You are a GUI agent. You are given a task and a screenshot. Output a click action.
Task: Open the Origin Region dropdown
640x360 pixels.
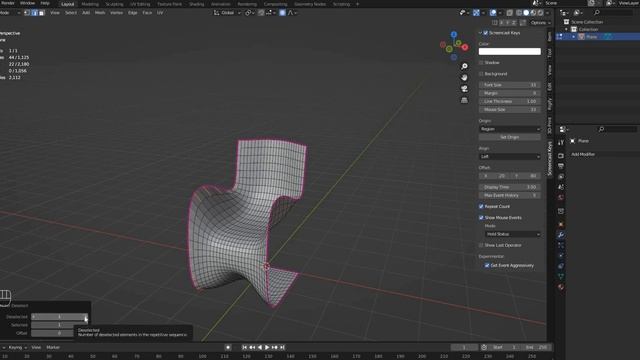coord(510,129)
